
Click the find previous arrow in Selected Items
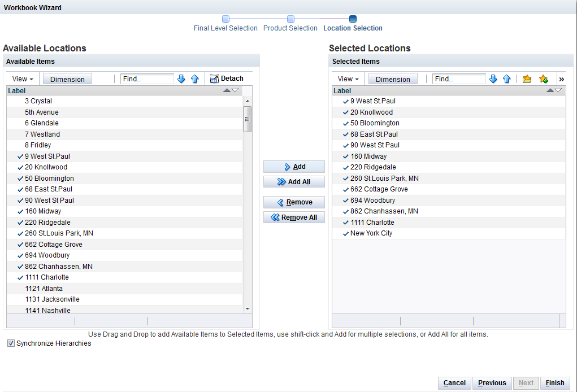tap(507, 79)
